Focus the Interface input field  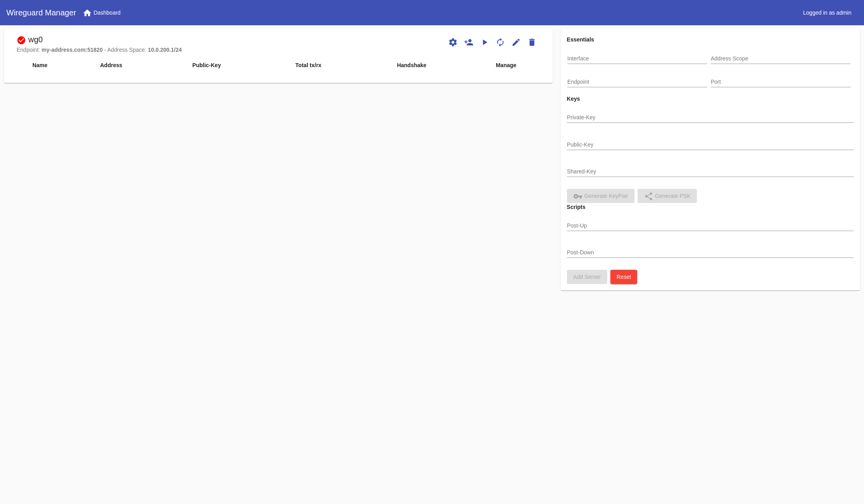coord(636,58)
